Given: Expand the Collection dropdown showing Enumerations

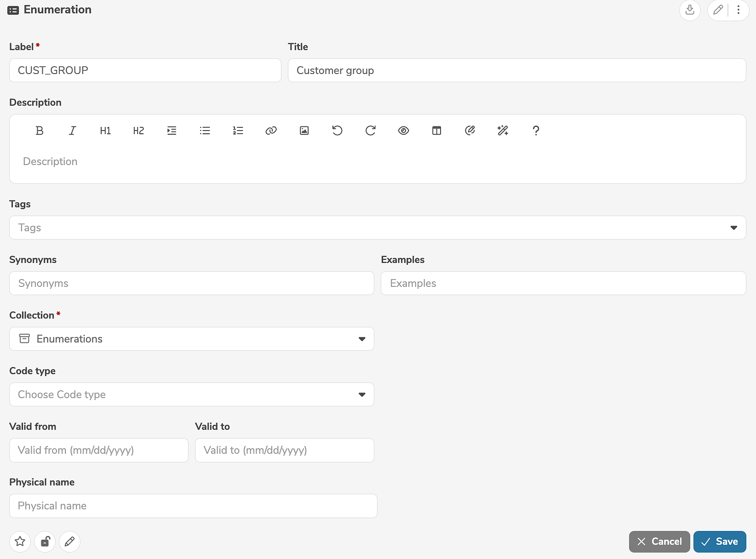Looking at the screenshot, I should 362,339.
